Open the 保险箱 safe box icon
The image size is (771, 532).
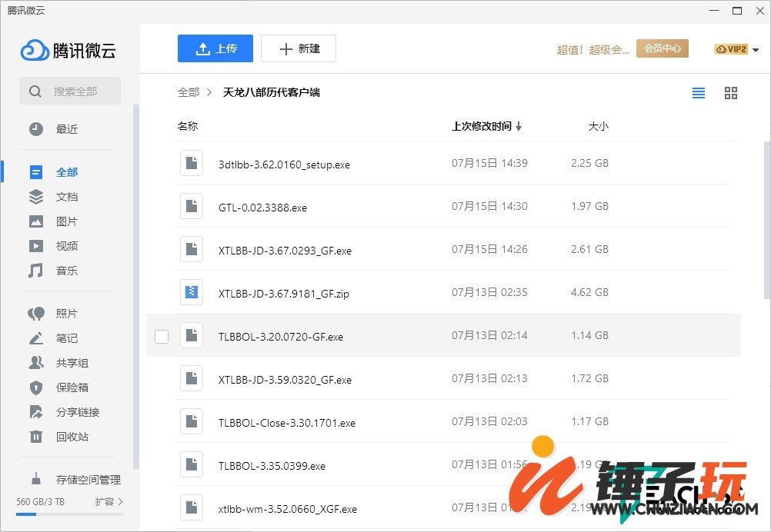pyautogui.click(x=36, y=387)
